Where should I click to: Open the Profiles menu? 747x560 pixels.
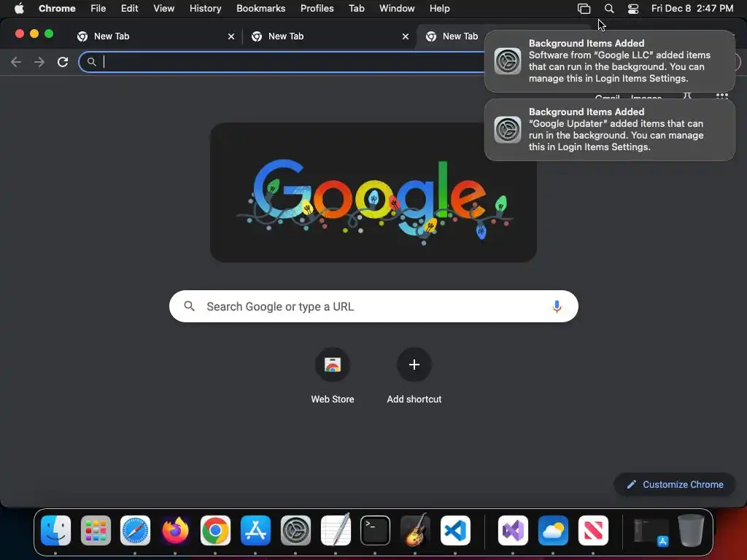tap(317, 9)
